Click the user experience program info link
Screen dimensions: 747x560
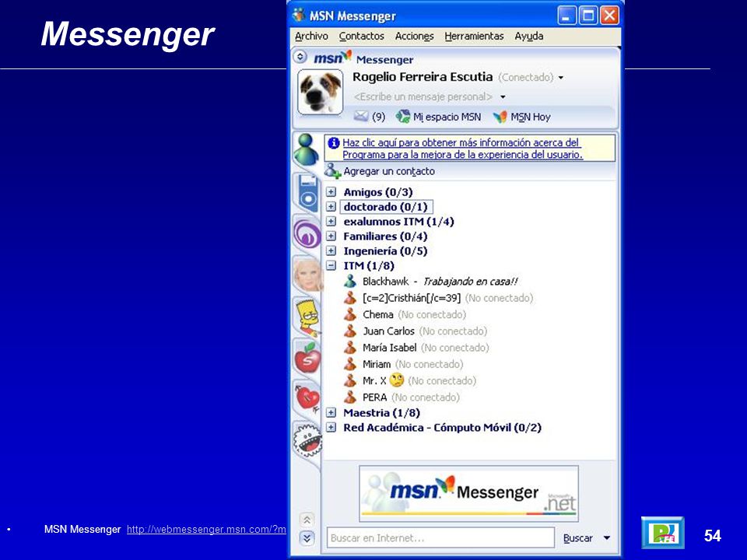pyautogui.click(x=462, y=149)
